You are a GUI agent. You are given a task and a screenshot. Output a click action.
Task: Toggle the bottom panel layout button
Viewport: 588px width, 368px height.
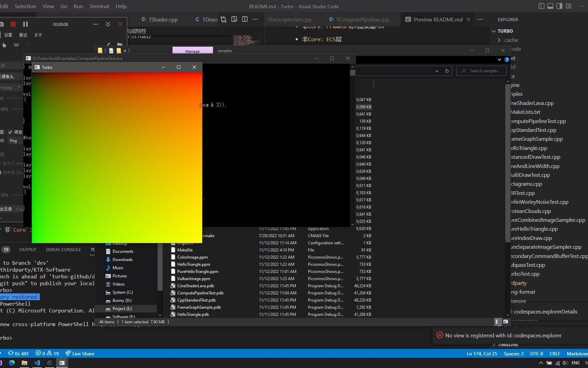(550, 6)
